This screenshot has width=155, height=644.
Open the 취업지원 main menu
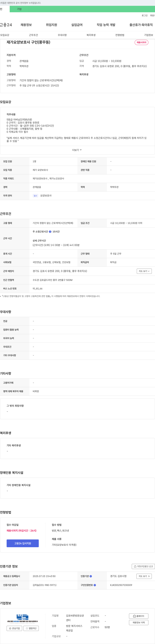click(x=51, y=25)
